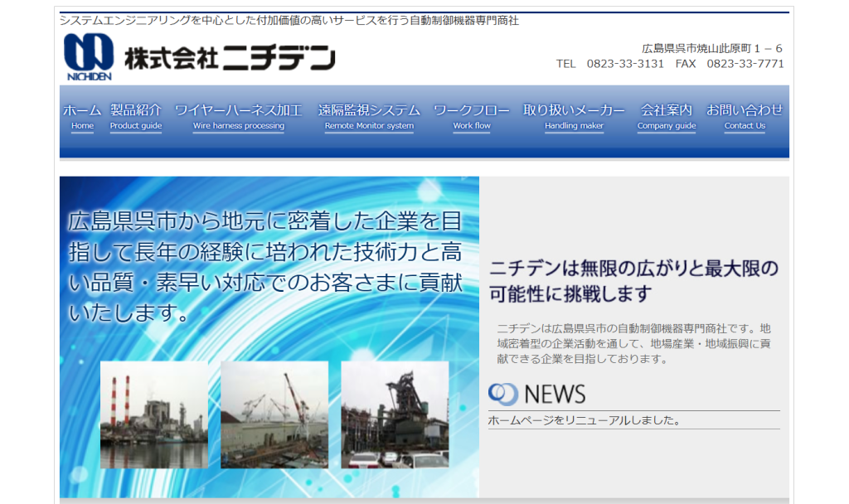Select ワイヤーハーネス加工 Wire harness processing
Screen dimensions: 849x504
click(x=239, y=117)
